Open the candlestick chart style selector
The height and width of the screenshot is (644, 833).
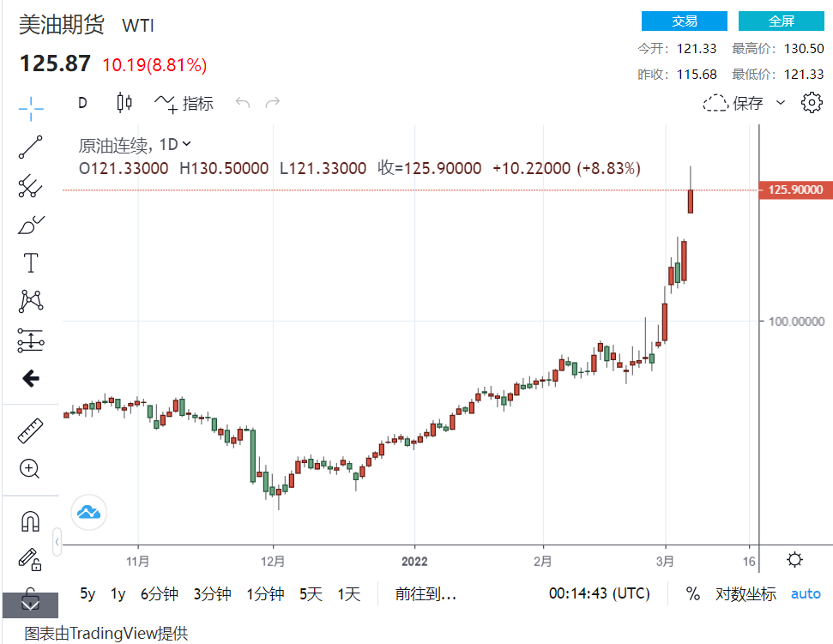124,103
